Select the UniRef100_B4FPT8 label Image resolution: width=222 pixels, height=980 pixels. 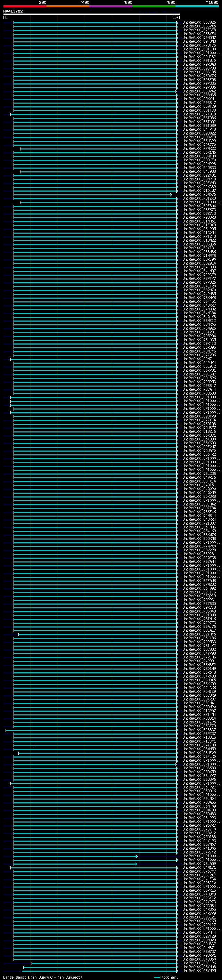pyautogui.click(x=199, y=129)
